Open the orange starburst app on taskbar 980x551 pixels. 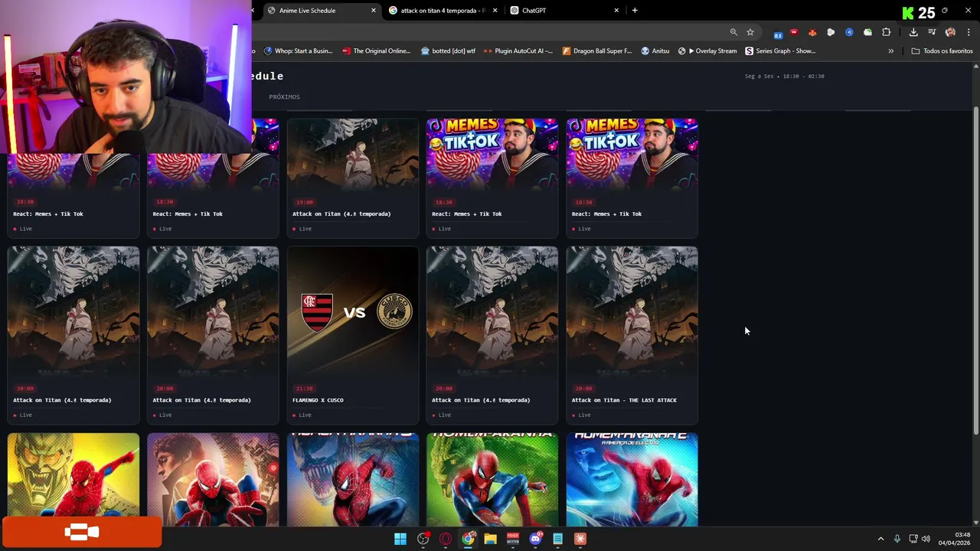(x=580, y=539)
